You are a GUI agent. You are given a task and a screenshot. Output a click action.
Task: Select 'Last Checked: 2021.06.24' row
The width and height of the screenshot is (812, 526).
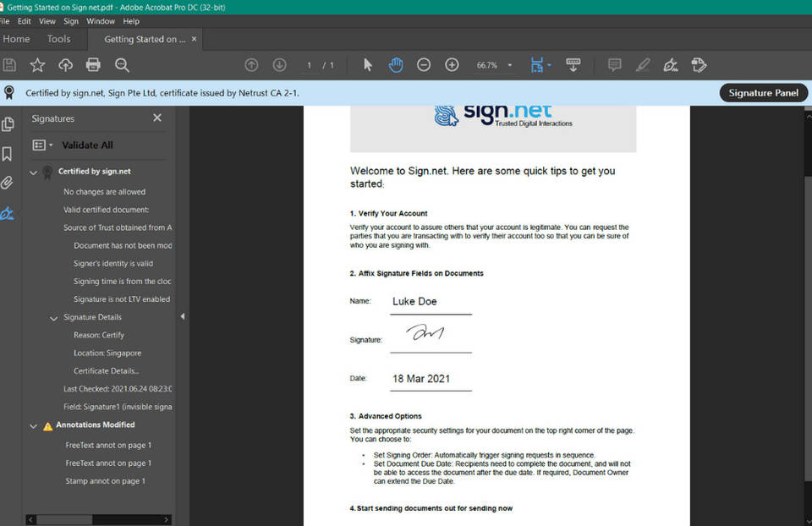[x=118, y=389]
